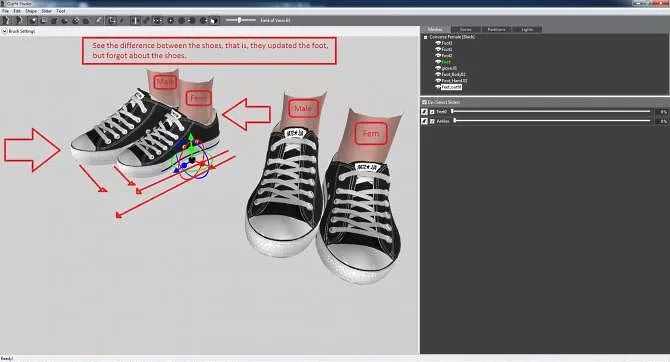670x362 pixels.
Task: Select the Mask brush tool
Action: coord(44,20)
